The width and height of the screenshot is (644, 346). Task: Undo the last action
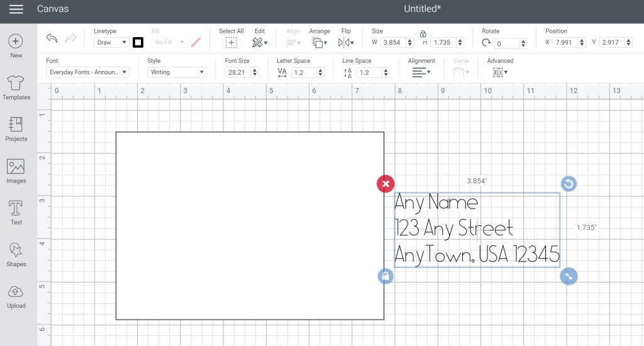[x=52, y=38]
